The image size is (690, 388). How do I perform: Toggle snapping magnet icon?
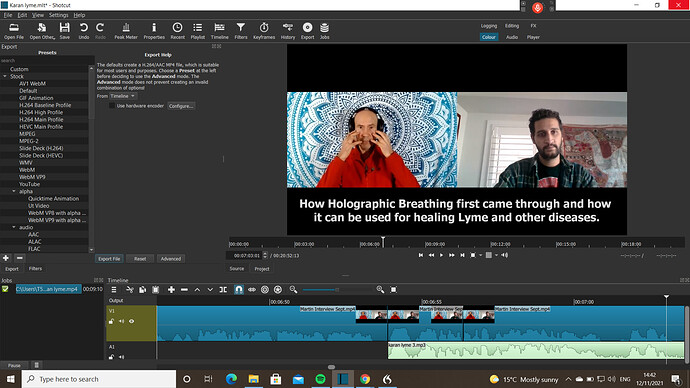239,289
